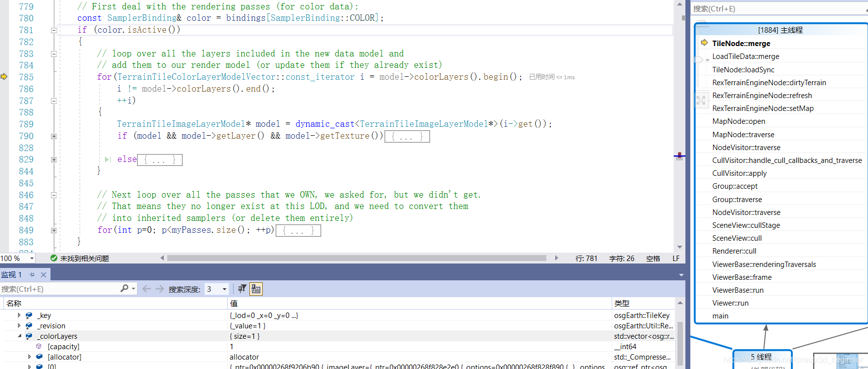Toggle the highlighted text-format button in Watch toolbar

click(256, 289)
